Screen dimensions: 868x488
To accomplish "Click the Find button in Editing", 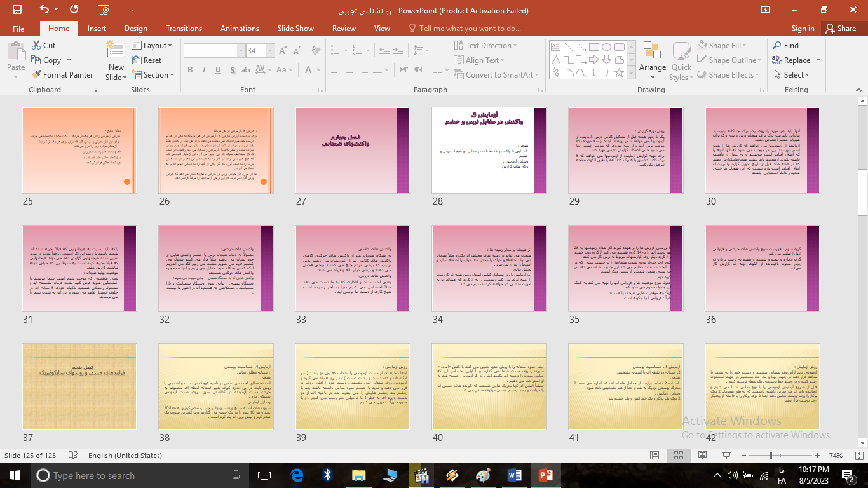I will [x=785, y=45].
